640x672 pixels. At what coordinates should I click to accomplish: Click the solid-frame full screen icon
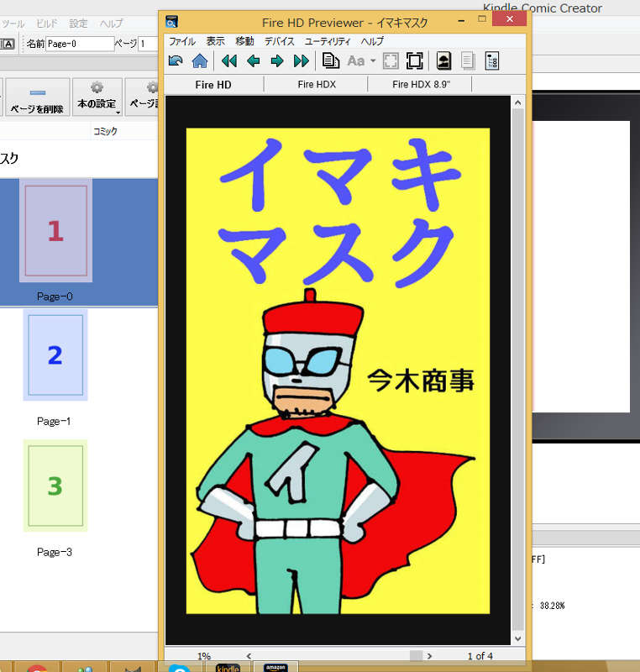click(414, 60)
